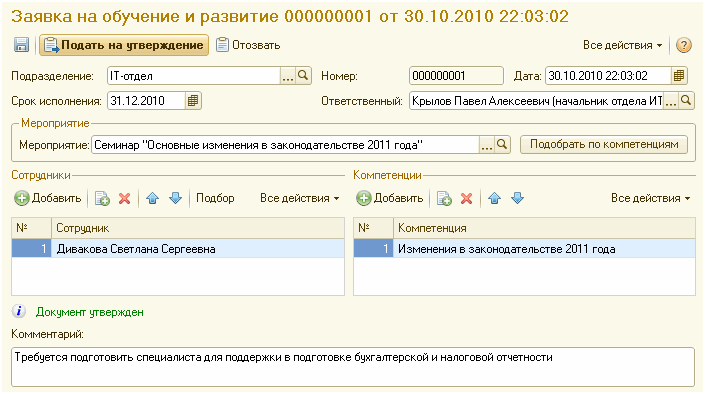Open selection ellipsis for Мероприятие field
Viewport: 706px width, 394px height.
pos(487,145)
